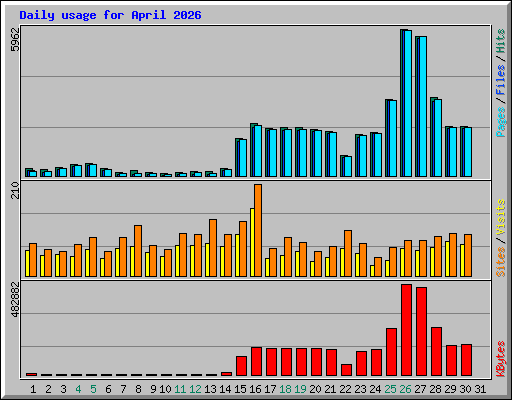Click the red KBytes bar for day 28

pos(436,351)
